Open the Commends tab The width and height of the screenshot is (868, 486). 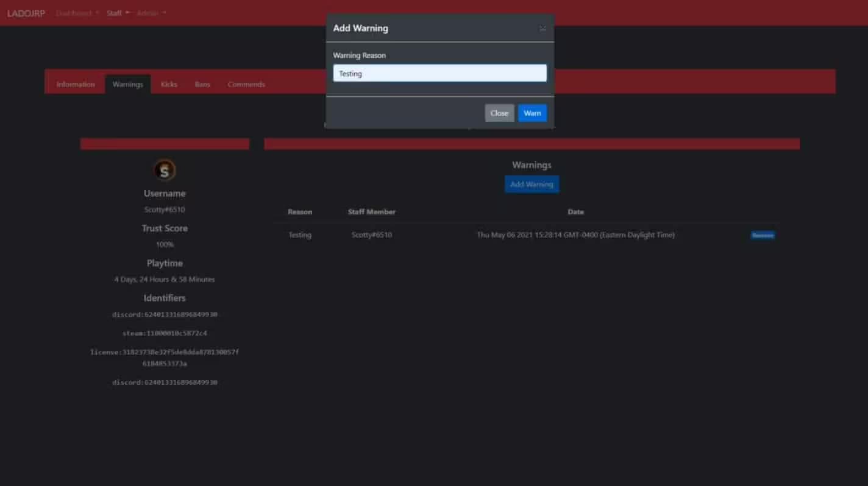tap(246, 84)
